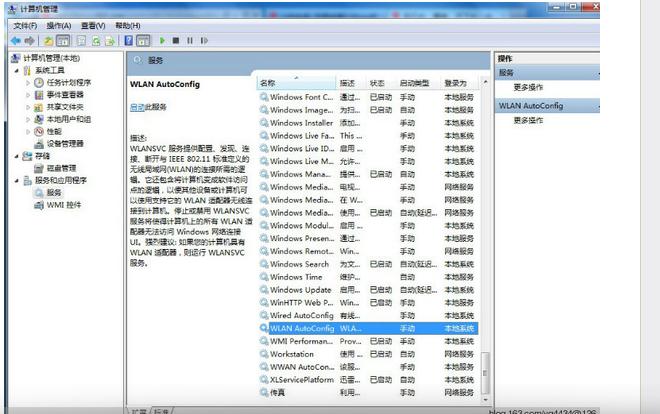Select the Windows Search service row

point(368,264)
